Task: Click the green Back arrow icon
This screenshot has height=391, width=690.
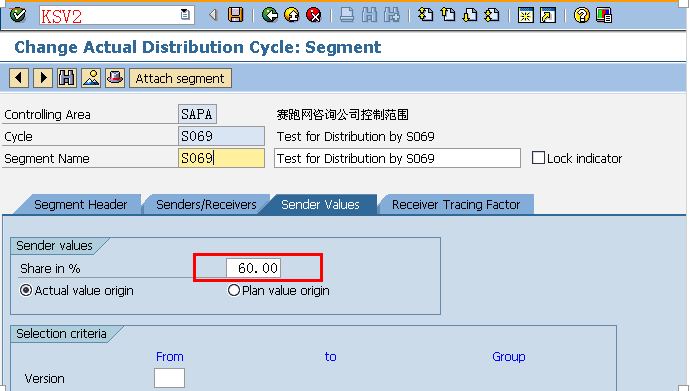Action: pyautogui.click(x=270, y=15)
